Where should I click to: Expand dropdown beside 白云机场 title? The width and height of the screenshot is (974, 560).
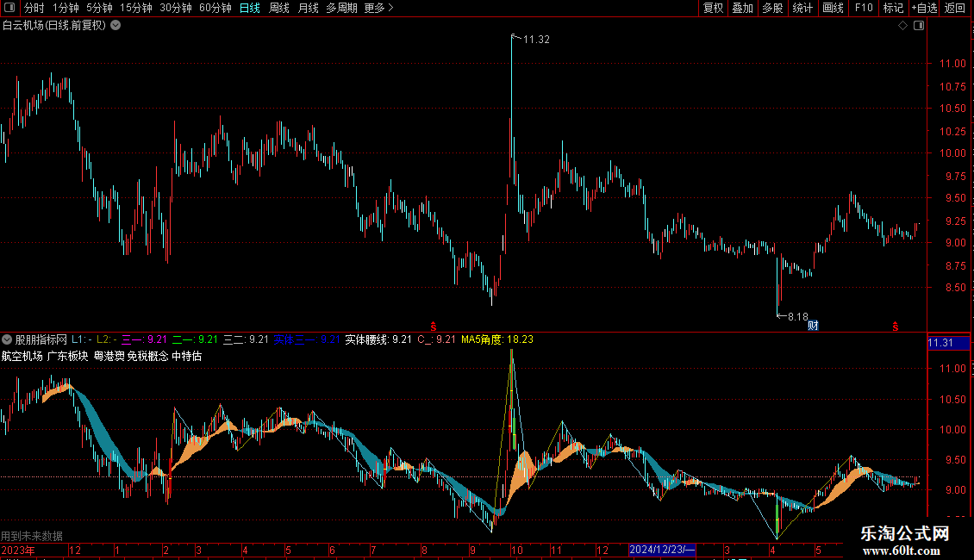pyautogui.click(x=116, y=26)
